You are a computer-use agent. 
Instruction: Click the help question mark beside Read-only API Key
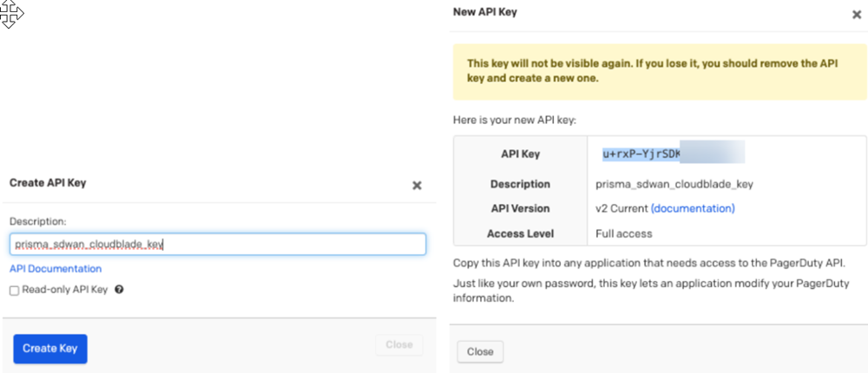click(119, 290)
